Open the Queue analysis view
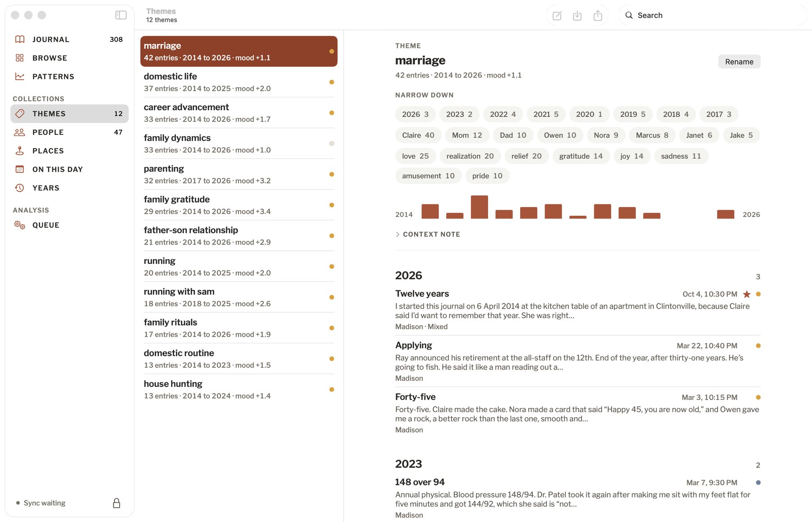Image resolution: width=812 pixels, height=522 pixels. click(x=69, y=225)
